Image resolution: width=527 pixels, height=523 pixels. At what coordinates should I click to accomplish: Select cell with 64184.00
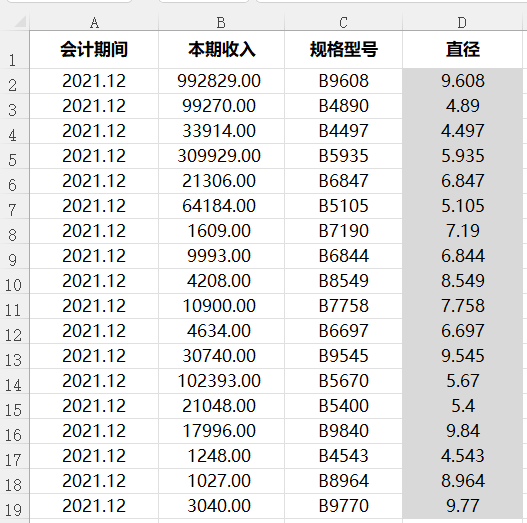pos(221,206)
